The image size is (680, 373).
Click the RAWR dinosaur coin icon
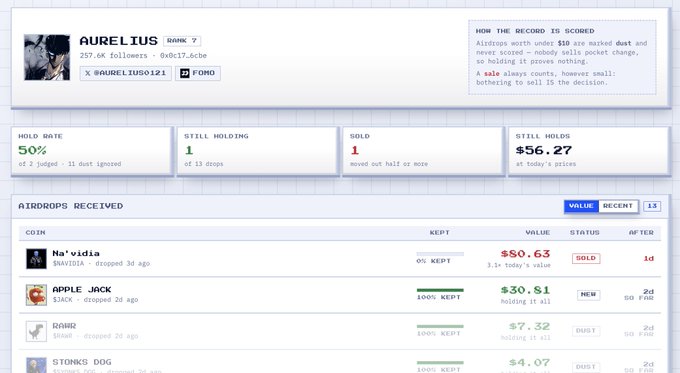(36, 331)
